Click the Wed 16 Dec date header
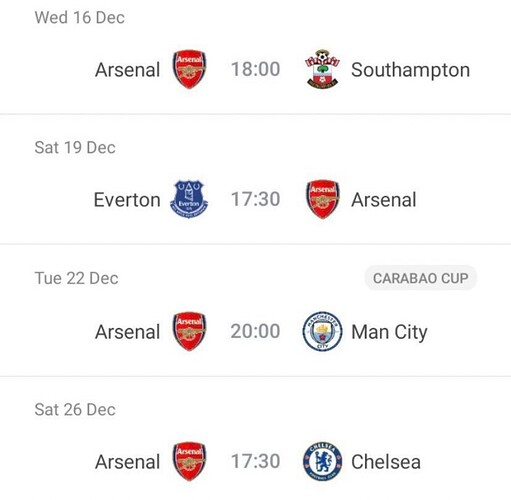 click(80, 17)
